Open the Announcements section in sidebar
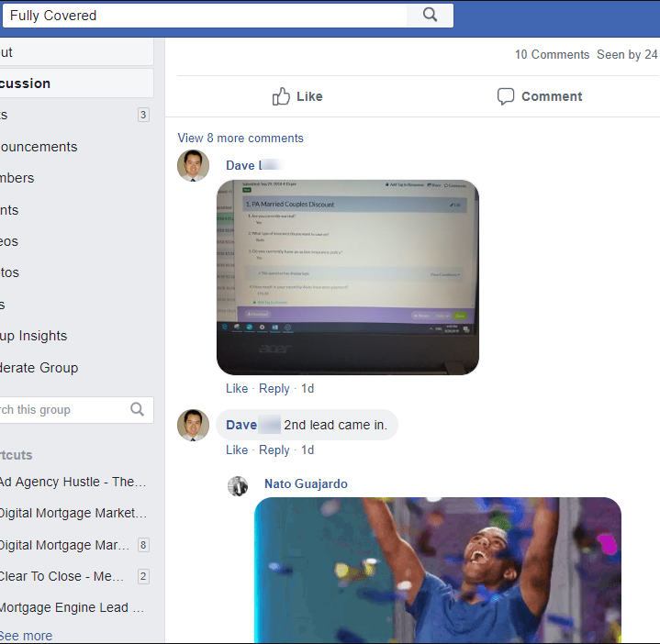The height and width of the screenshot is (644, 660). [39, 147]
